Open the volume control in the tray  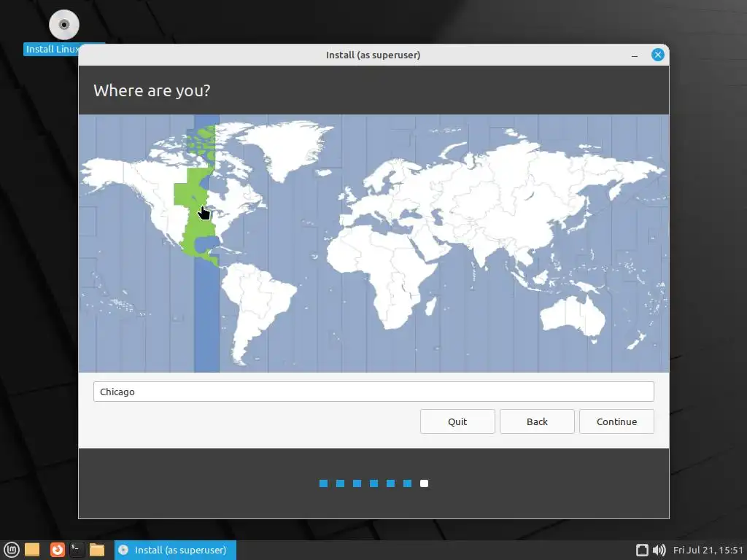coord(659,550)
